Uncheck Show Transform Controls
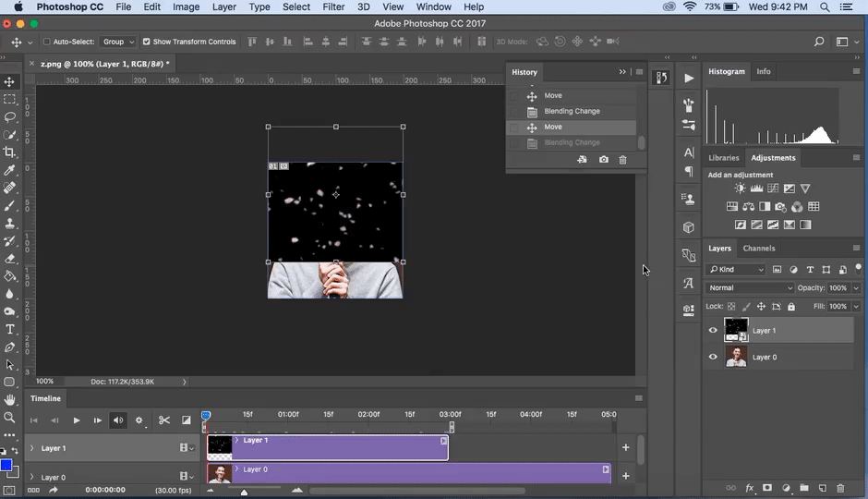The height and width of the screenshot is (499, 868). tap(146, 43)
